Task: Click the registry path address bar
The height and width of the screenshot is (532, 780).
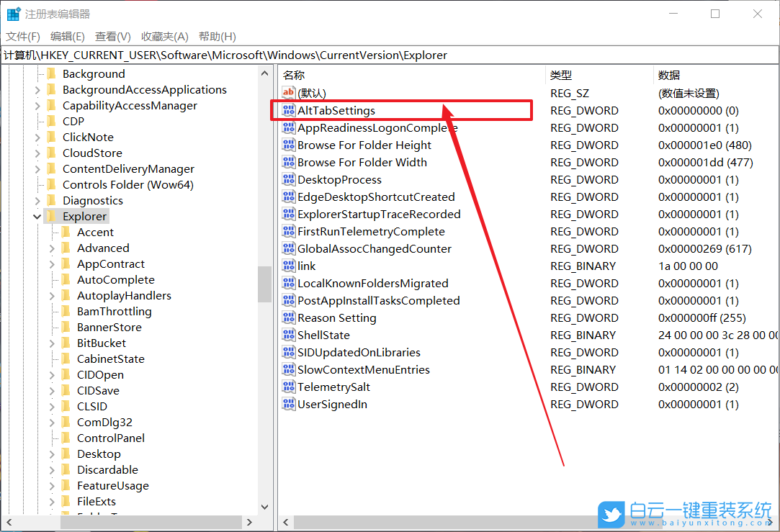Action: point(389,55)
